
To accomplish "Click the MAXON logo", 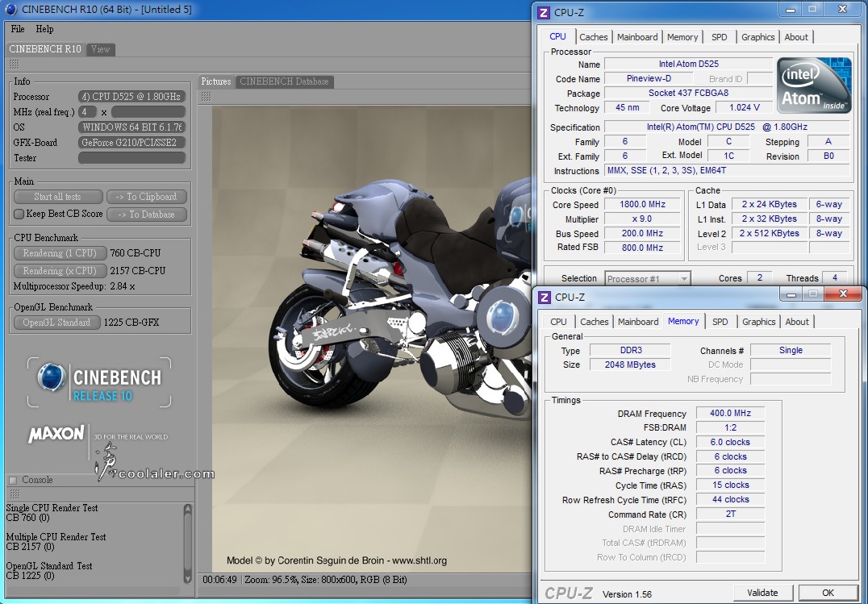I will (56, 434).
